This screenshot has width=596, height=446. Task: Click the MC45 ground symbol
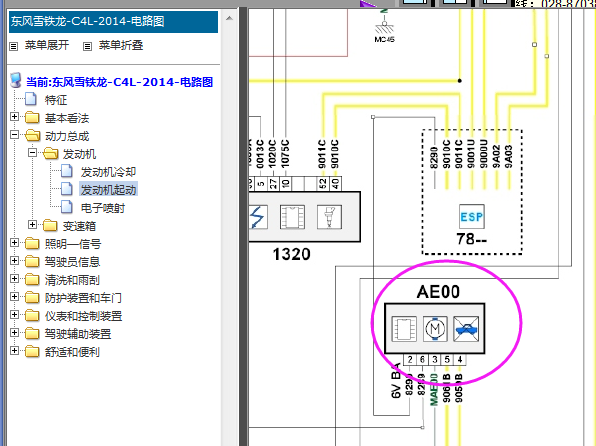tap(384, 27)
